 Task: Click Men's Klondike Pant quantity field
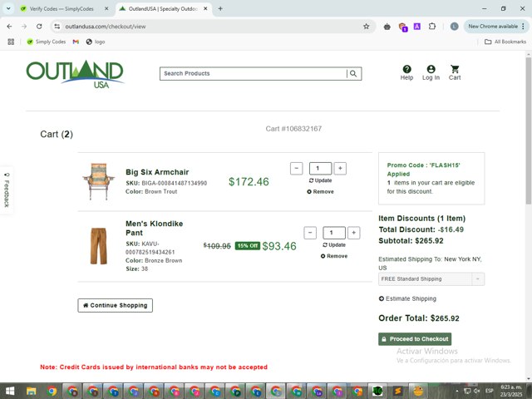point(334,233)
